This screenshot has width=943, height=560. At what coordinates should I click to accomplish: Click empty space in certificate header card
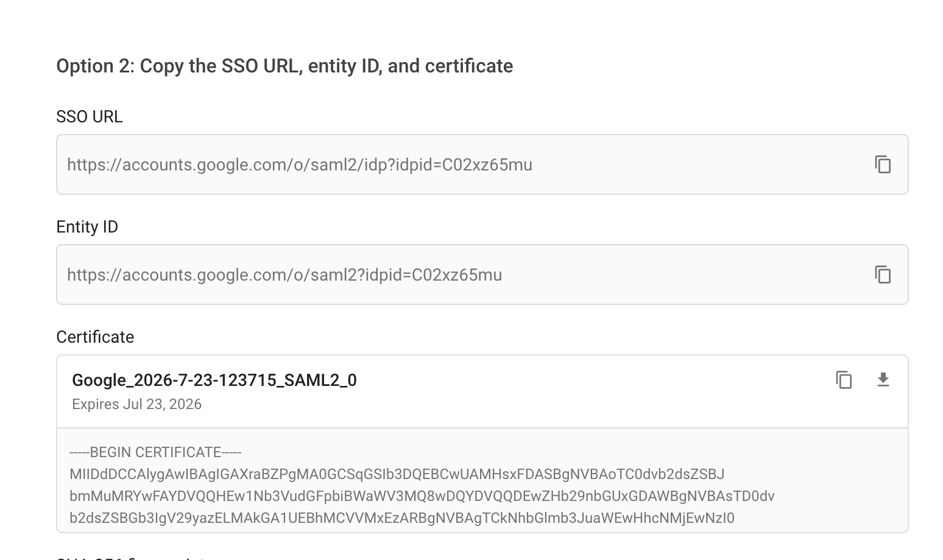579,391
